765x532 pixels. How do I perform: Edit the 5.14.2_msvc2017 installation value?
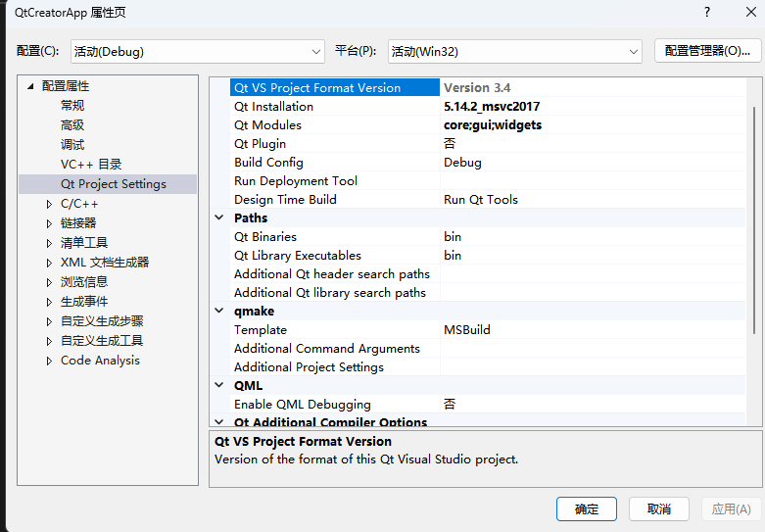point(492,107)
